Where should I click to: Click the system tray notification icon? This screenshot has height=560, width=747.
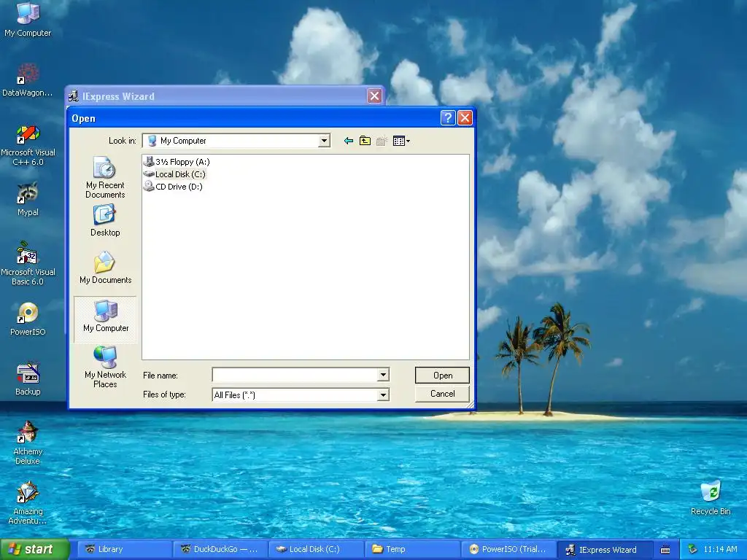693,550
